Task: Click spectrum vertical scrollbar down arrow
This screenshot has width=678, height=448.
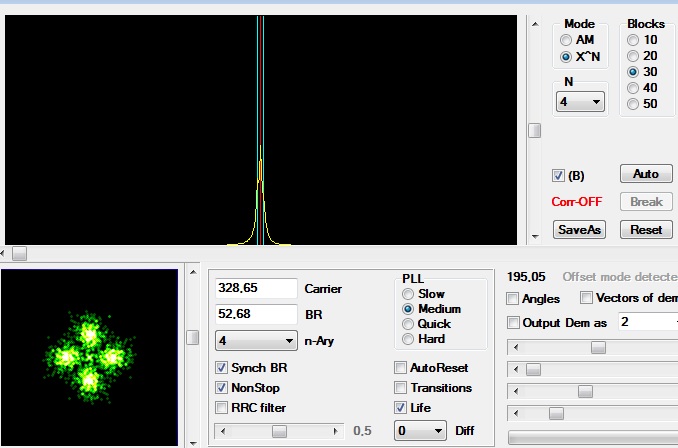Action: click(535, 237)
